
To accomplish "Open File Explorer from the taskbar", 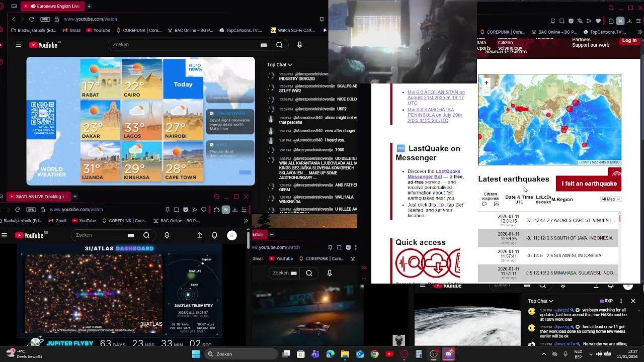I will tap(345, 354).
